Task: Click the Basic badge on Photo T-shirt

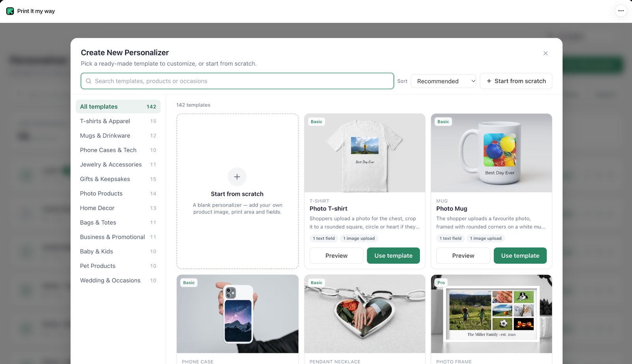Action: point(316,122)
